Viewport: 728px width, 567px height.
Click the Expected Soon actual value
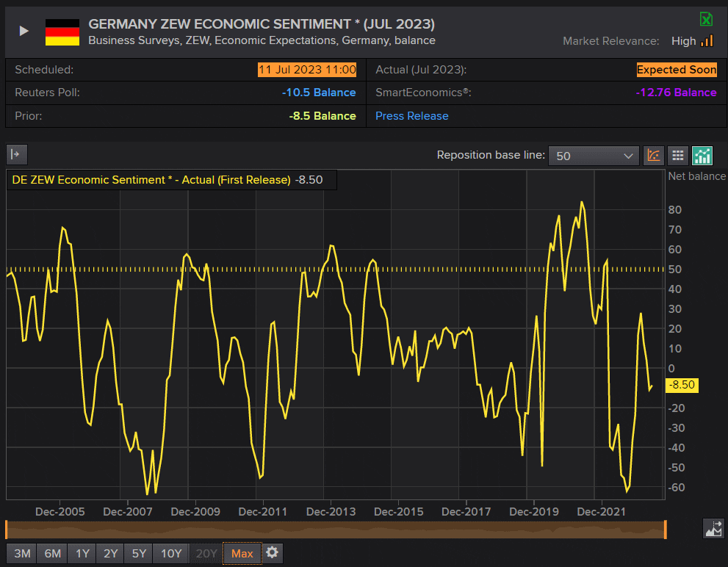point(677,70)
